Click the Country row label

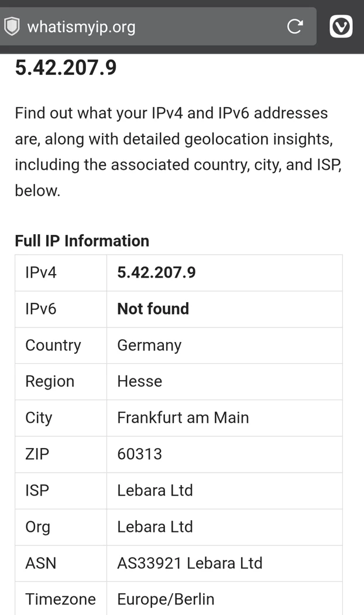53,345
